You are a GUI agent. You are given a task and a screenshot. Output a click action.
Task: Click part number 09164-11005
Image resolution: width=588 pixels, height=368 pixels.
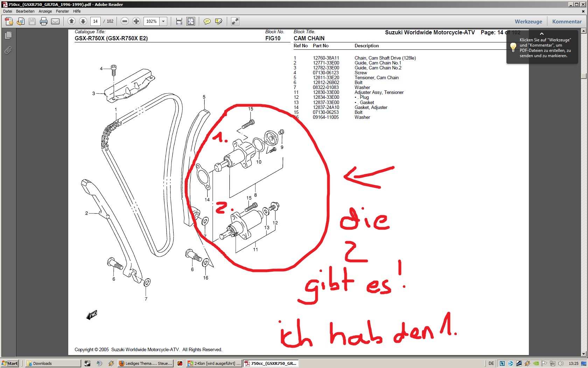[326, 117]
